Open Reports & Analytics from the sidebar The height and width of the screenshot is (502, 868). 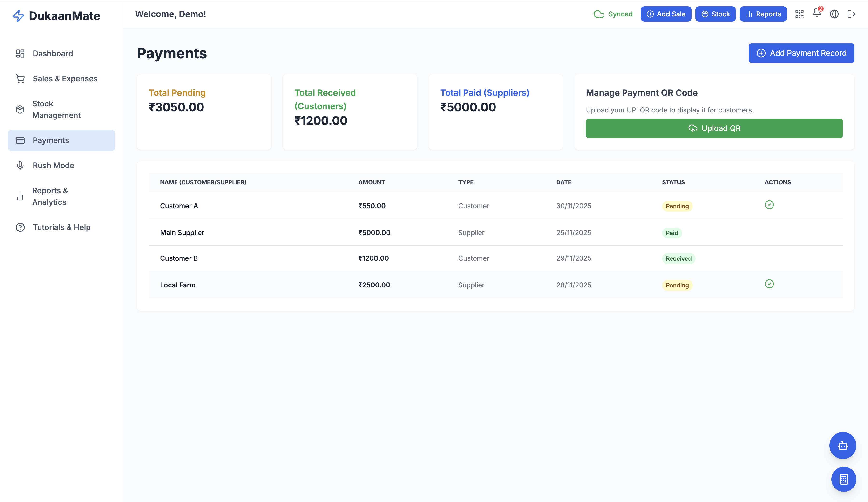50,196
